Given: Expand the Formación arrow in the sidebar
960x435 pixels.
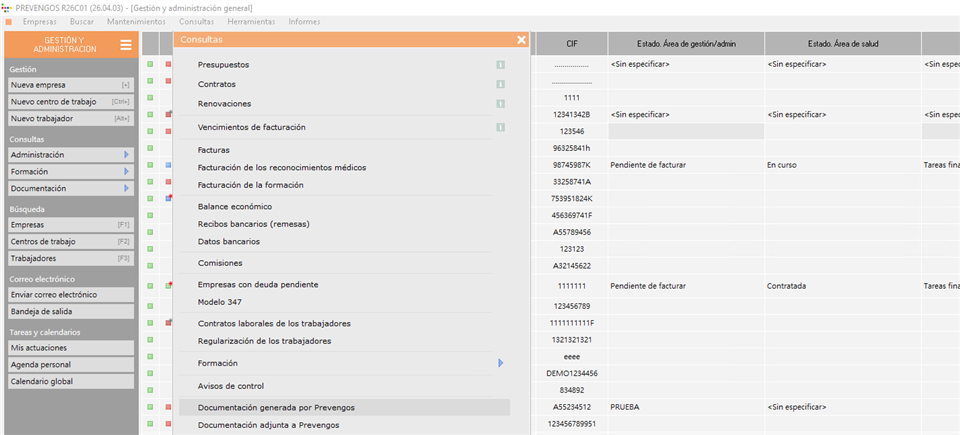Looking at the screenshot, I should [x=126, y=172].
